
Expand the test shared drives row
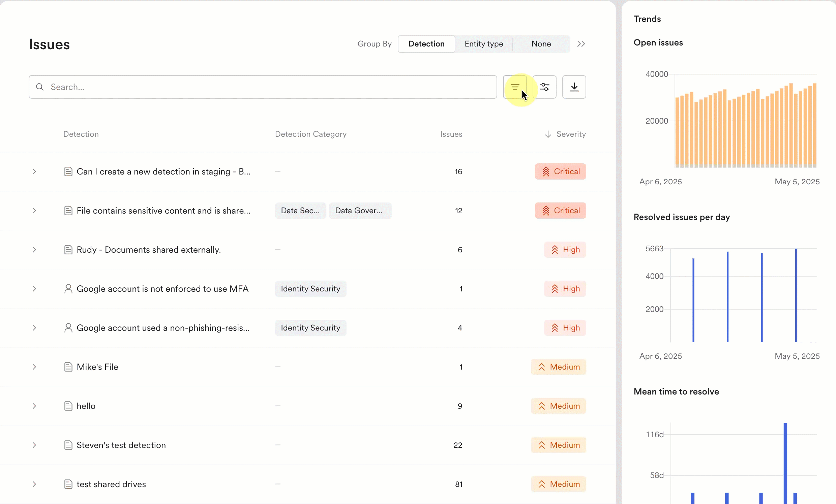pyautogui.click(x=34, y=484)
